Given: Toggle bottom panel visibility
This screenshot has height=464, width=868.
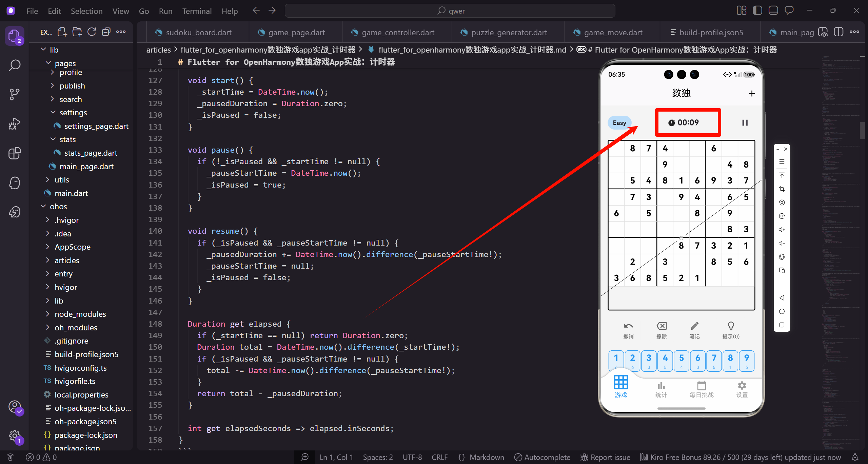Looking at the screenshot, I should [x=773, y=11].
